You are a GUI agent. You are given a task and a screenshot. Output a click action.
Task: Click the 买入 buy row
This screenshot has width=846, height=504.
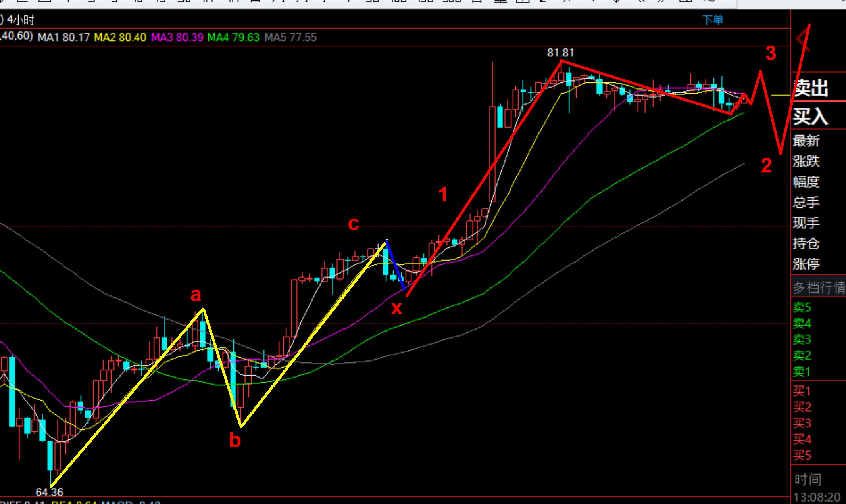click(811, 116)
